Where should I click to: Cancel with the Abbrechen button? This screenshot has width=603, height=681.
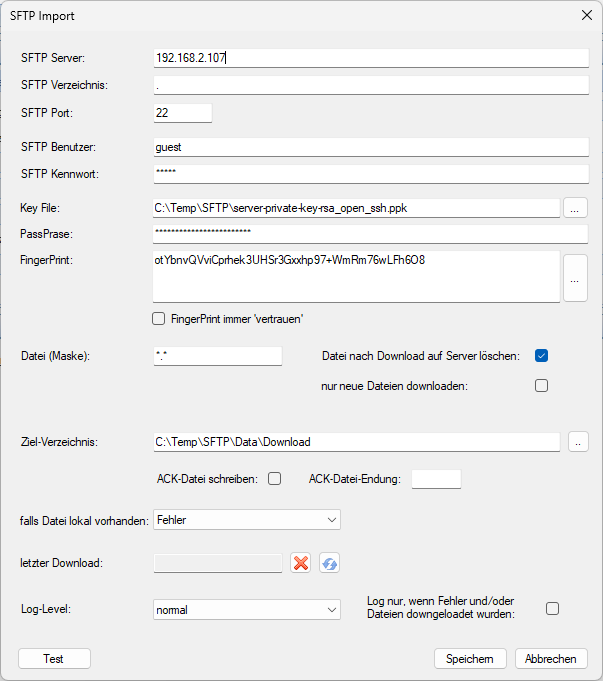tap(551, 659)
